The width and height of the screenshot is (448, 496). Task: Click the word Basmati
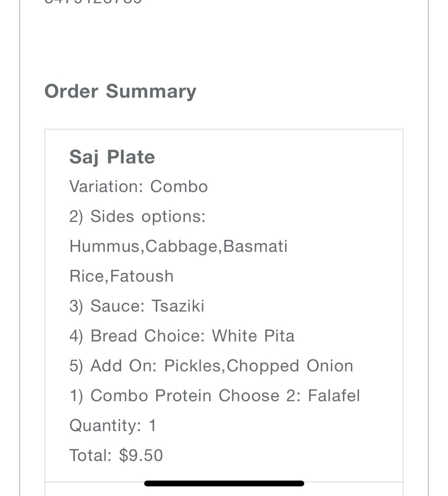pyautogui.click(x=255, y=246)
